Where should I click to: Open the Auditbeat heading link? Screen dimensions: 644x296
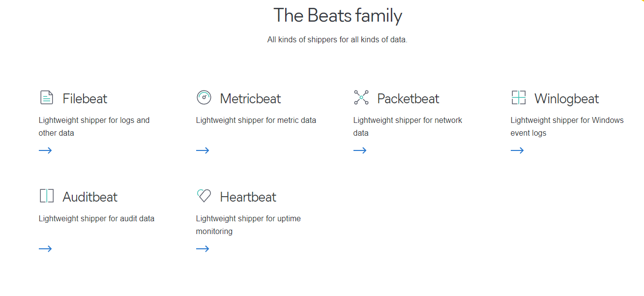tap(90, 197)
